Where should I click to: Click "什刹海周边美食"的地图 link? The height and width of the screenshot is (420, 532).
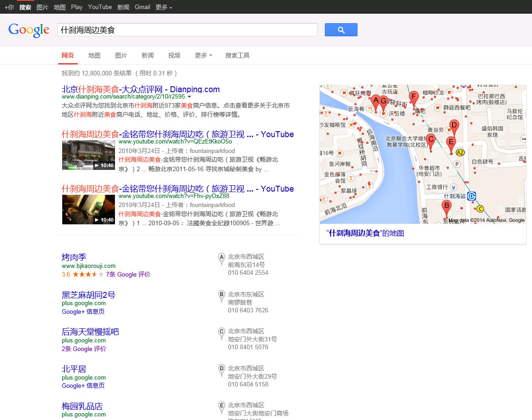click(x=365, y=233)
